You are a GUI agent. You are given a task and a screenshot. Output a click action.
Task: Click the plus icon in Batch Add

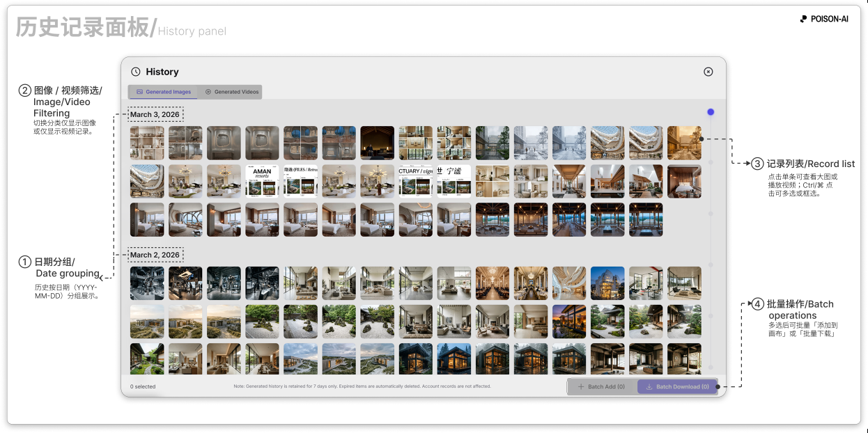coord(581,387)
